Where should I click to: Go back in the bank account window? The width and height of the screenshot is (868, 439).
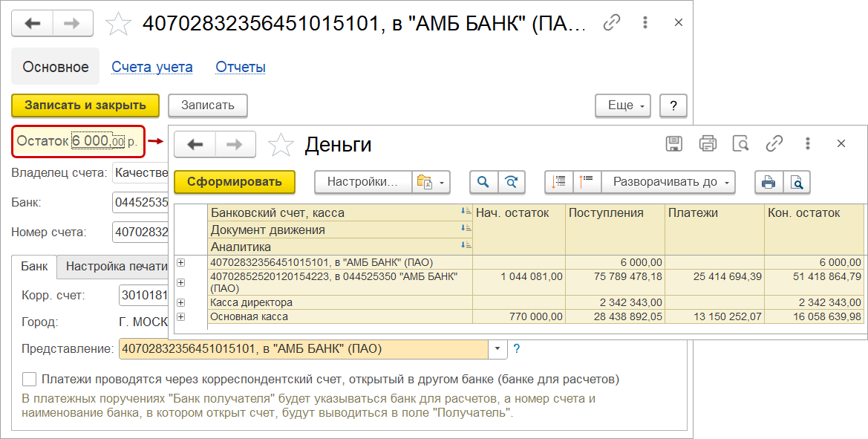[x=33, y=23]
